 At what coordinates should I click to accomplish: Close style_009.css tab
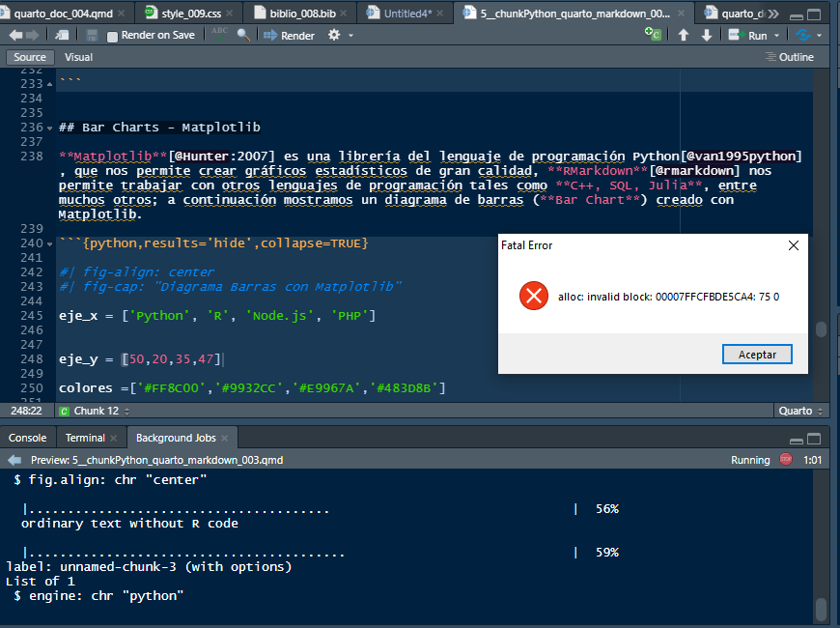pos(229,14)
